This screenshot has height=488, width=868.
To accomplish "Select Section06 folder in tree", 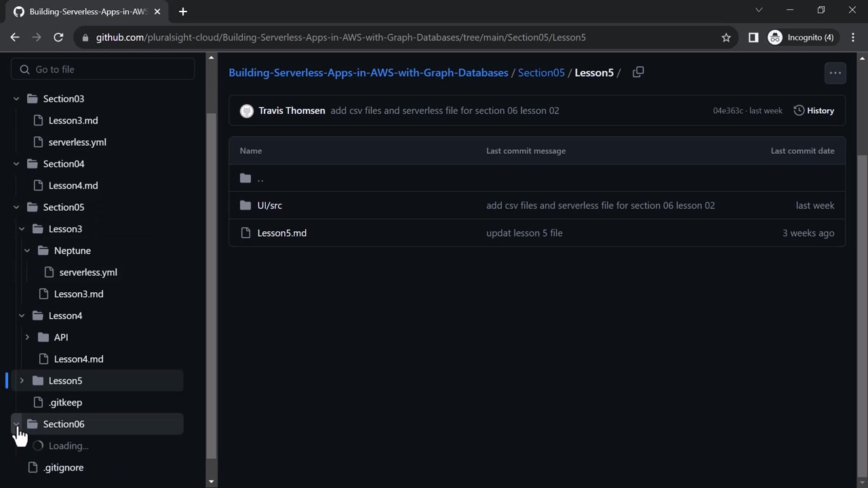I will (64, 424).
